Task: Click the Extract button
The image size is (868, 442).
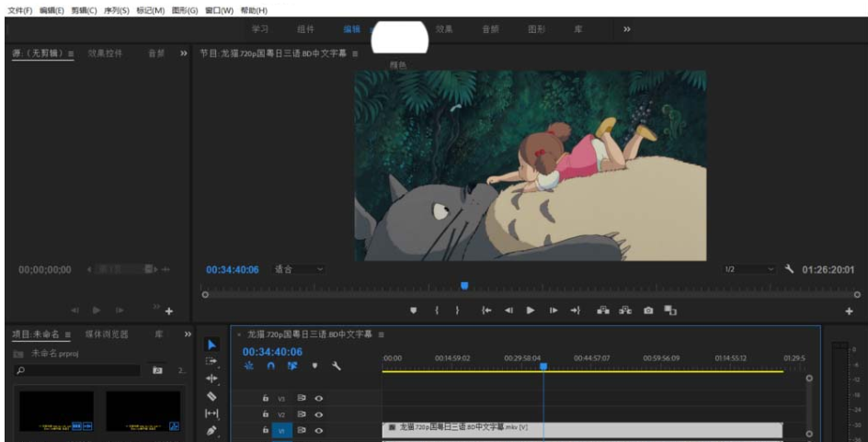Action: click(625, 311)
